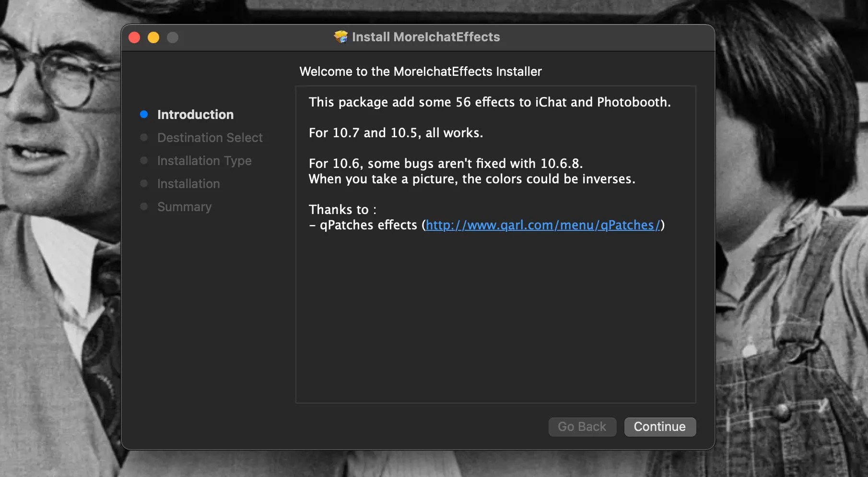The height and width of the screenshot is (477, 868).
Task: Click the yellow minimize button
Action: (x=153, y=37)
